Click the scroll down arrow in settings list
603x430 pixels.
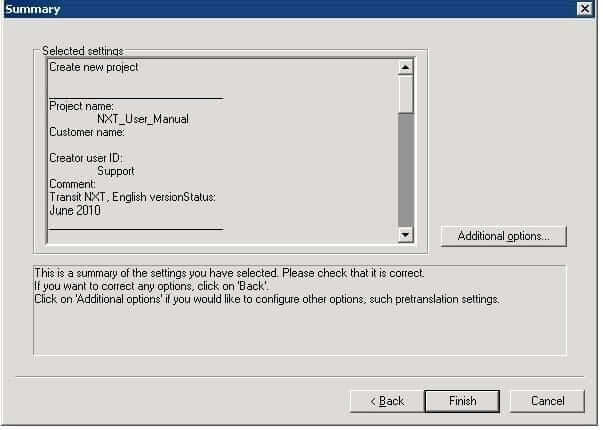point(405,234)
